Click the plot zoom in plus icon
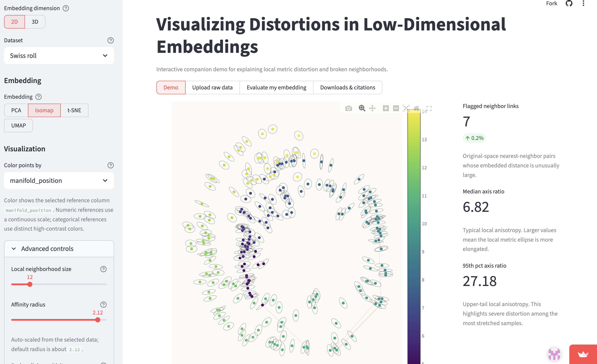Screen dimensions: 597x364 tap(386, 108)
